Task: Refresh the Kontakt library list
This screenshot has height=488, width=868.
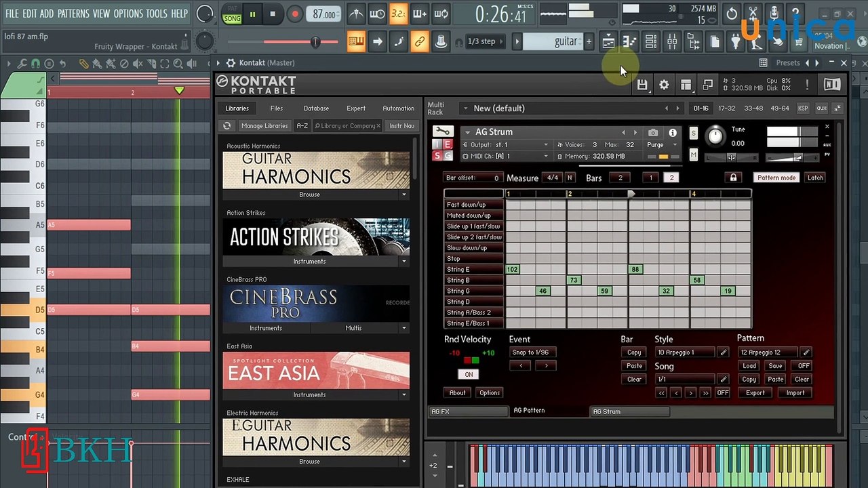Action: point(227,126)
